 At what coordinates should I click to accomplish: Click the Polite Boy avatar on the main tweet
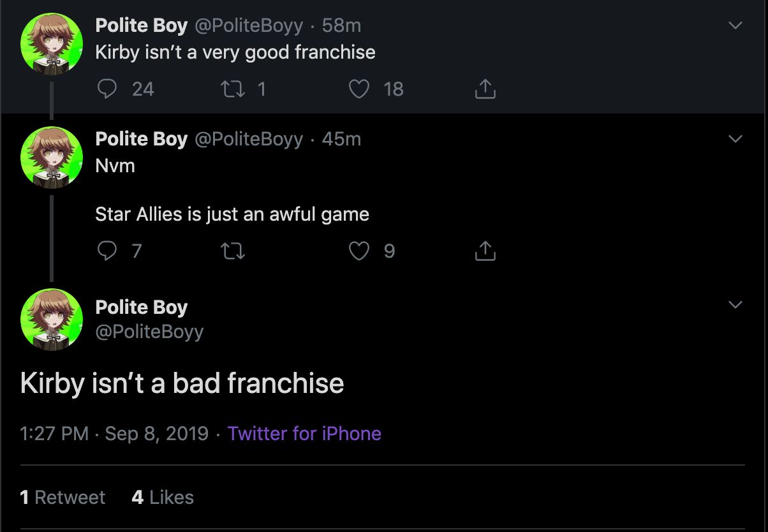[x=52, y=320]
